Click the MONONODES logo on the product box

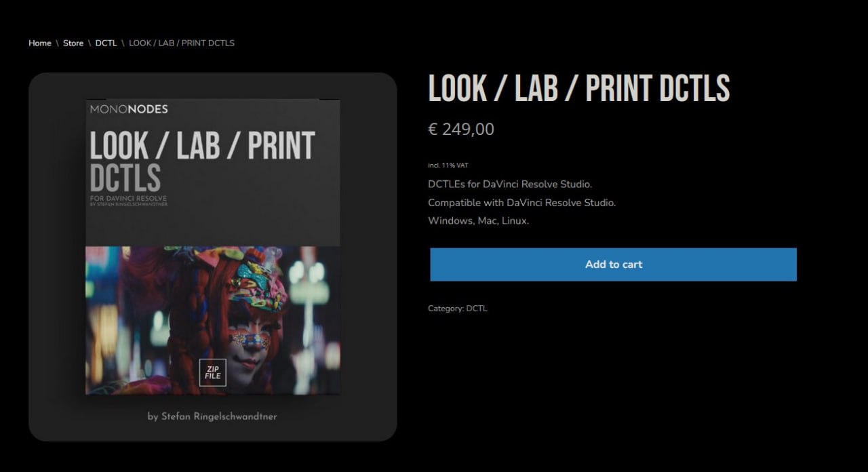129,109
